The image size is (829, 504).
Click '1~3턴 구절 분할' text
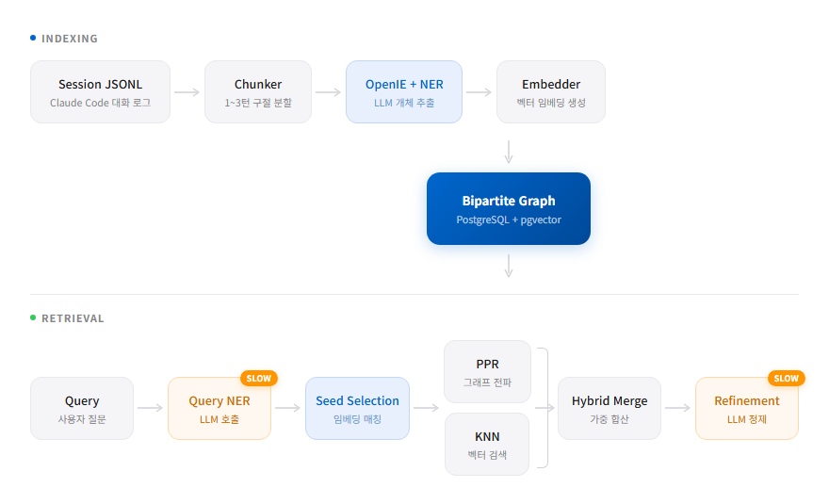(258, 103)
